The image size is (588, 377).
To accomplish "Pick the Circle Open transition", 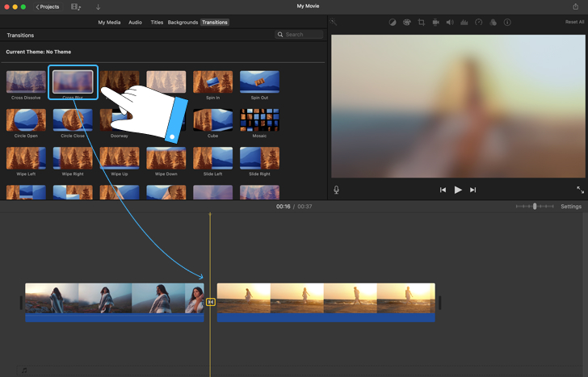I will point(26,120).
